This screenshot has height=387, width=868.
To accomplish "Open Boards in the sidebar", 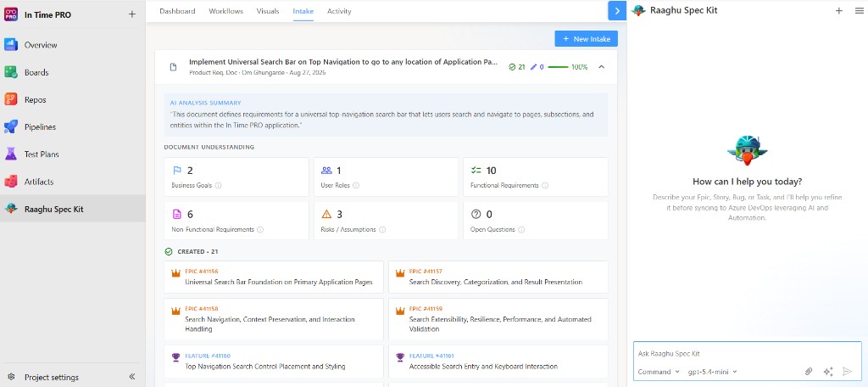I will (73, 72).
